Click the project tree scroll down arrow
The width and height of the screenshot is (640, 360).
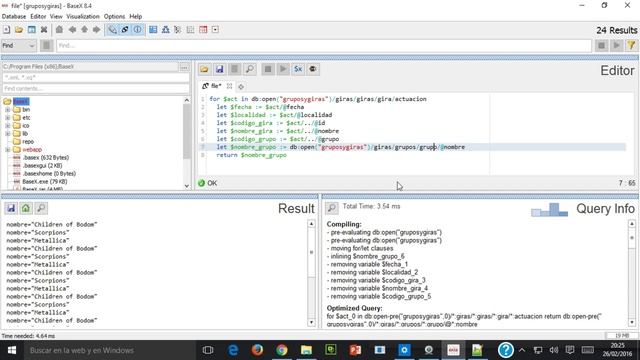pos(187,186)
